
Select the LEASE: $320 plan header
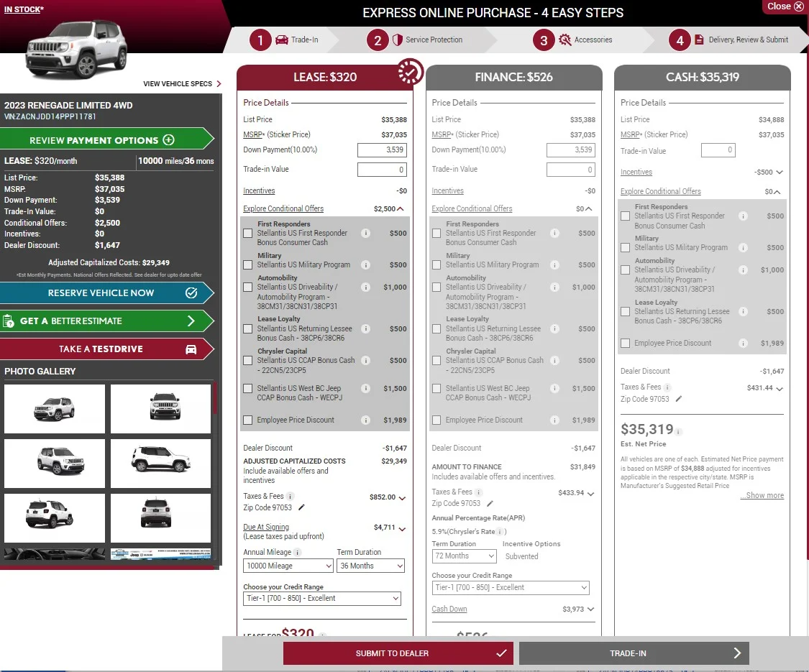(x=325, y=78)
